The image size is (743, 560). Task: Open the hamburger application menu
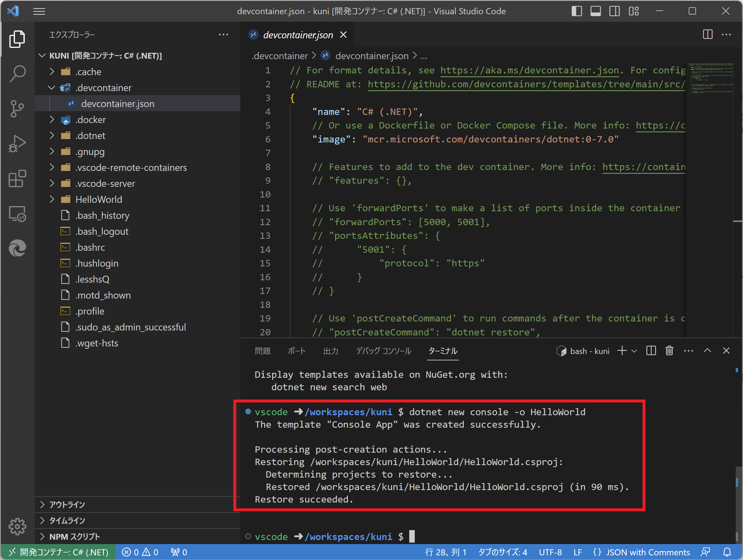pos(39,11)
